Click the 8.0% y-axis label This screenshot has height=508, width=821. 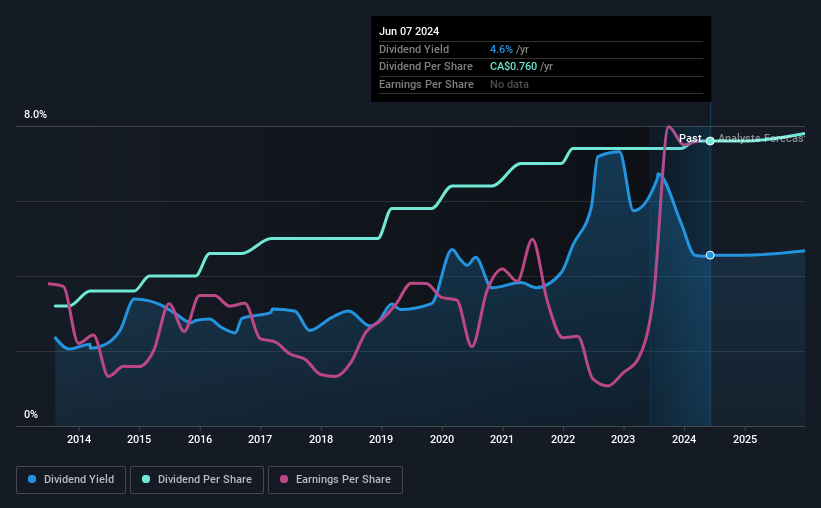[x=36, y=115]
